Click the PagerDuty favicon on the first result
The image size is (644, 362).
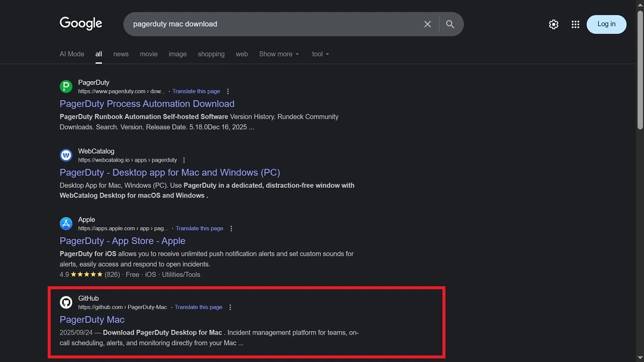[x=66, y=86]
